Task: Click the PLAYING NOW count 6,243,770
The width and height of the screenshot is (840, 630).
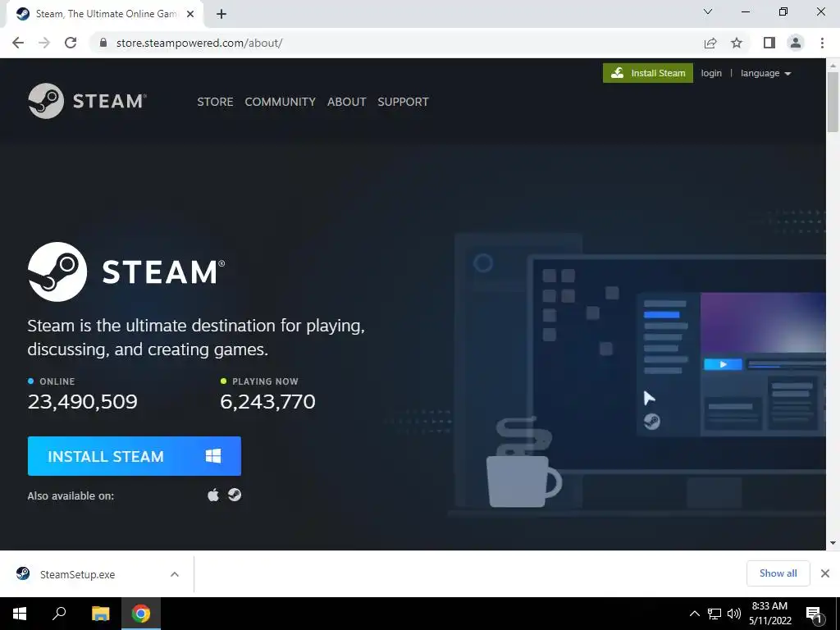Action: pos(267,401)
